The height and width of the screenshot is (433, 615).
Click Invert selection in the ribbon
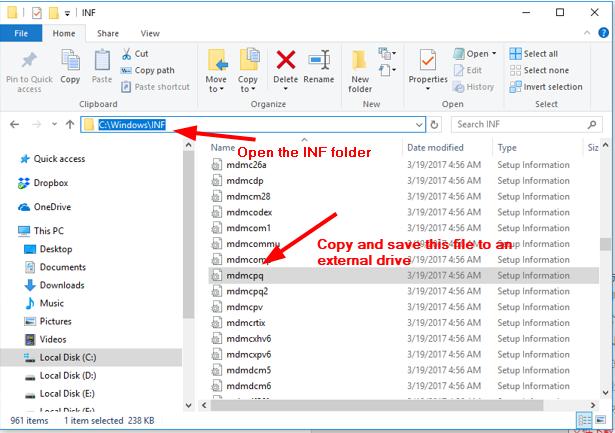click(x=546, y=87)
